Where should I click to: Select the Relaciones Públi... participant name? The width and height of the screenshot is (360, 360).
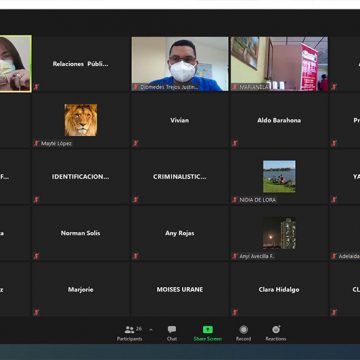(80, 64)
